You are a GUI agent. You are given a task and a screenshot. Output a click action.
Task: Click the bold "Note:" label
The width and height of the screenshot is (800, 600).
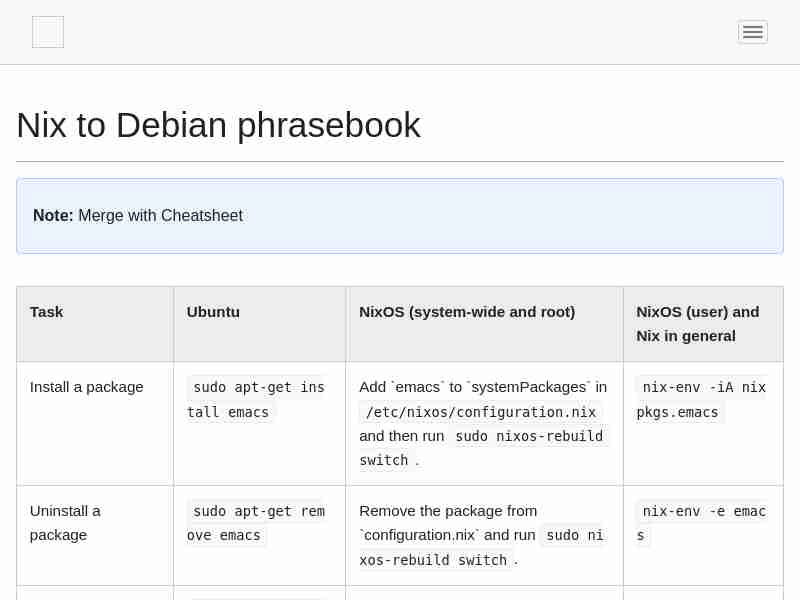pyautogui.click(x=53, y=216)
